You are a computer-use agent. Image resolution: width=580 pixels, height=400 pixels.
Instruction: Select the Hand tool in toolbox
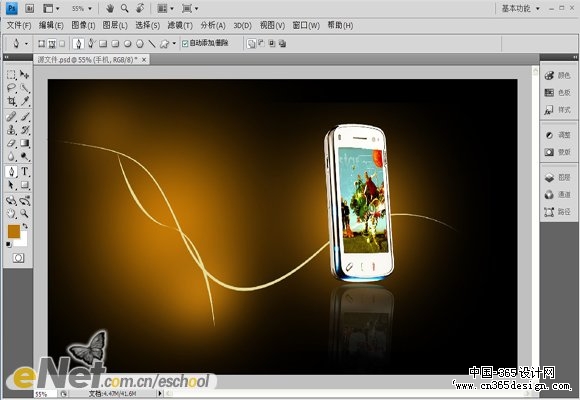tap(11, 214)
